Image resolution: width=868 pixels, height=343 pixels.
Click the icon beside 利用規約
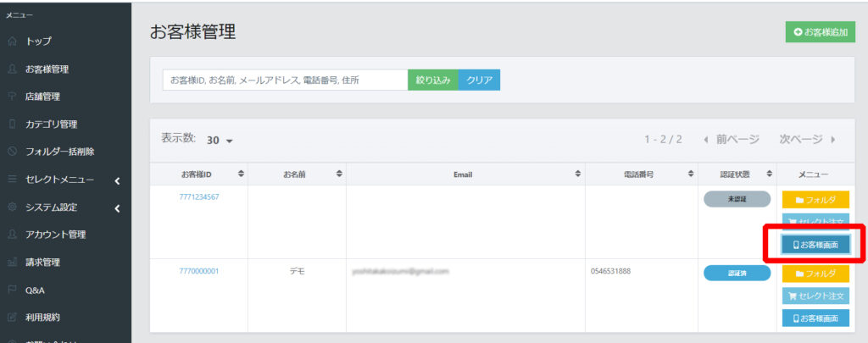pos(12,318)
